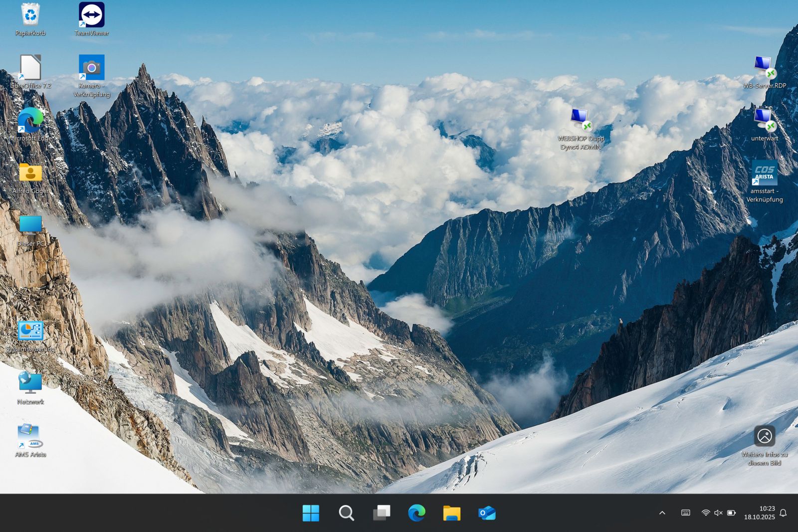This screenshot has width=798, height=532.
Task: Select the Alfred Goger user folder
Action: [30, 174]
